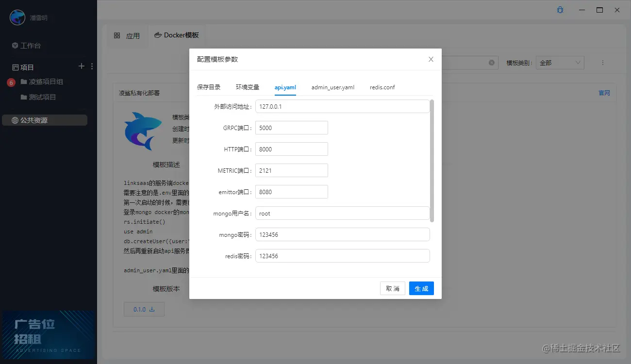Click the download icon on version 0.1.0

[151, 309]
